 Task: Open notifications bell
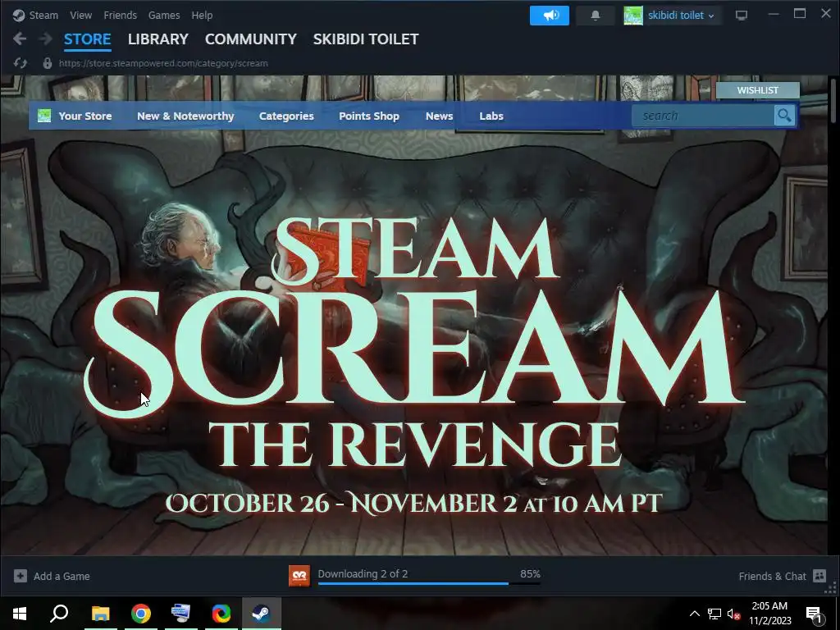point(596,15)
